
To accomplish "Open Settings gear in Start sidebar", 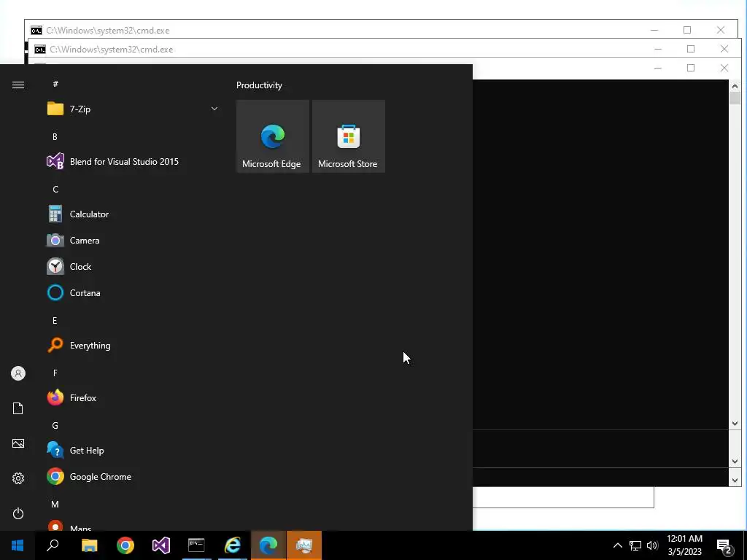I will pyautogui.click(x=18, y=478).
